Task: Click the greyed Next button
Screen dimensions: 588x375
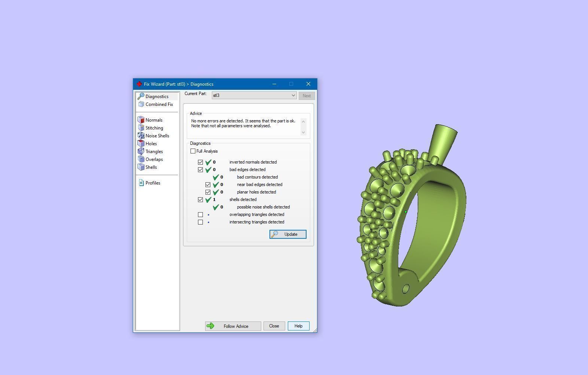Action: pyautogui.click(x=307, y=96)
